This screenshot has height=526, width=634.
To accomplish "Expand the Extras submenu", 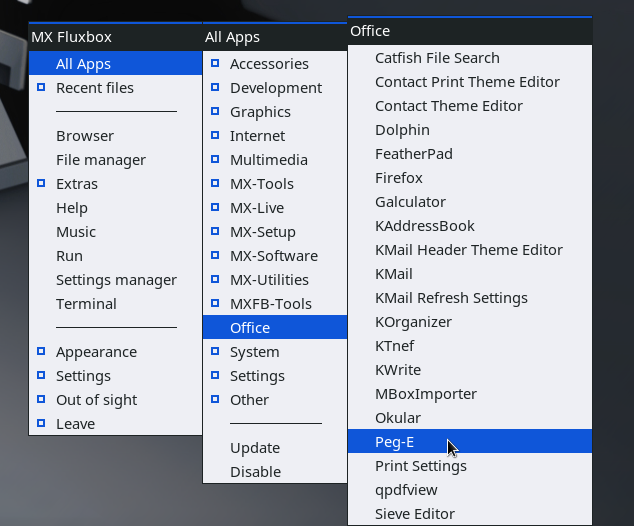I will pyautogui.click(x=115, y=184).
